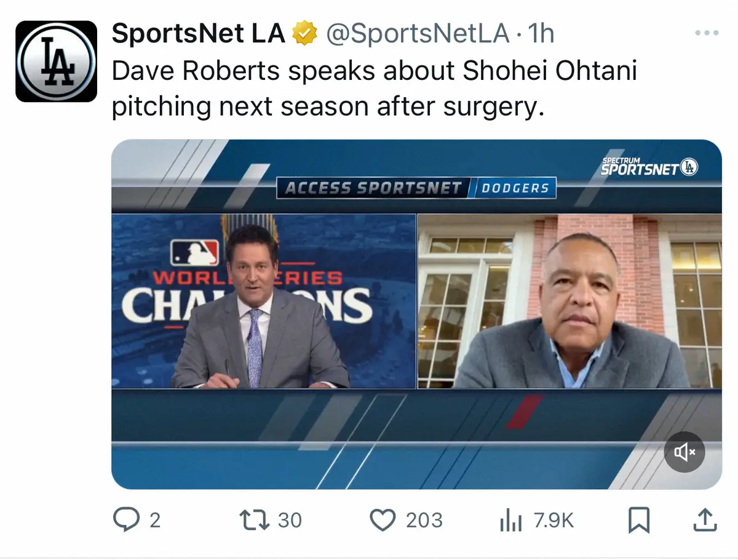Like the post with the heart icon
Screen dimensions: 738x560
coord(383,520)
